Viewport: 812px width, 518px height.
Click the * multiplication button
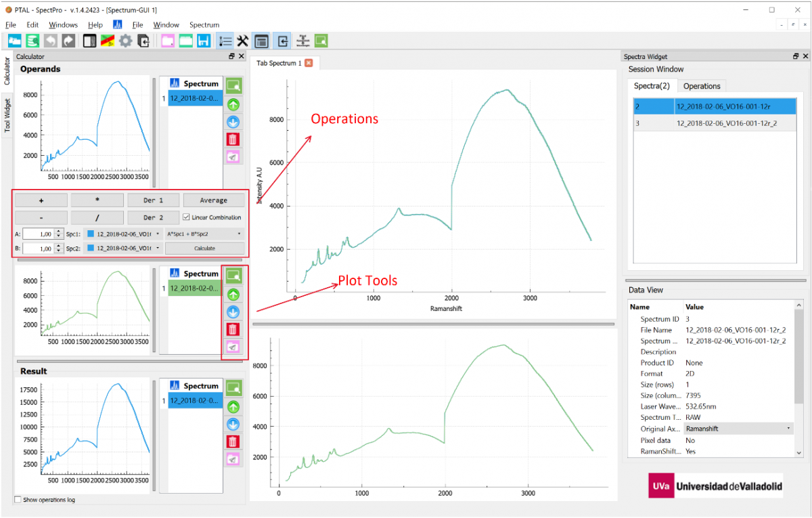click(97, 200)
